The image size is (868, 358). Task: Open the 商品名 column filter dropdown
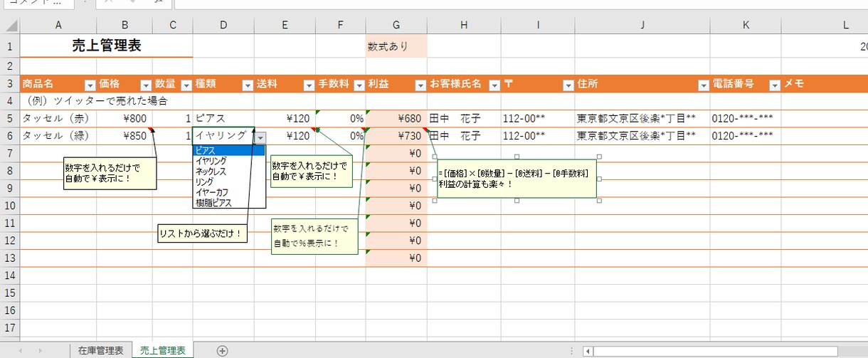(89, 85)
